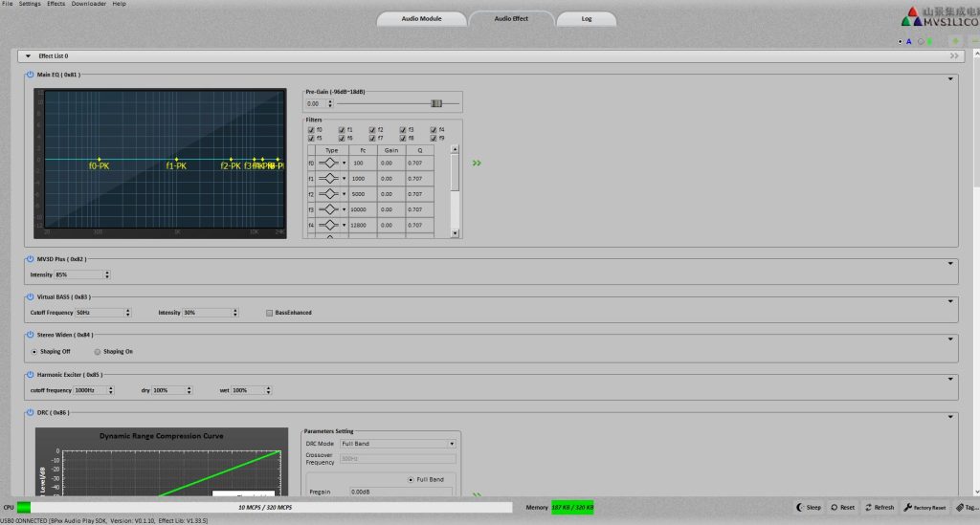Screen dimensions: 980x525
Task: Enable the BassEnhanced checkbox
Action: coord(269,313)
